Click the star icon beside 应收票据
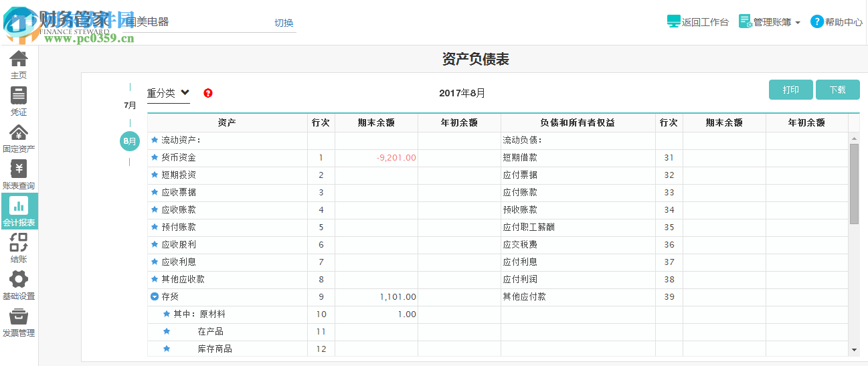The image size is (868, 366). coord(155,193)
